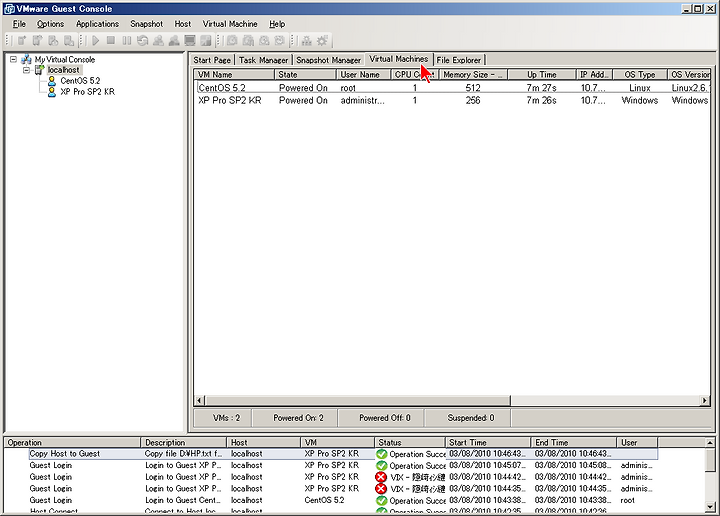Click the IP Add.. column header
The height and width of the screenshot is (516, 720).
click(x=595, y=74)
